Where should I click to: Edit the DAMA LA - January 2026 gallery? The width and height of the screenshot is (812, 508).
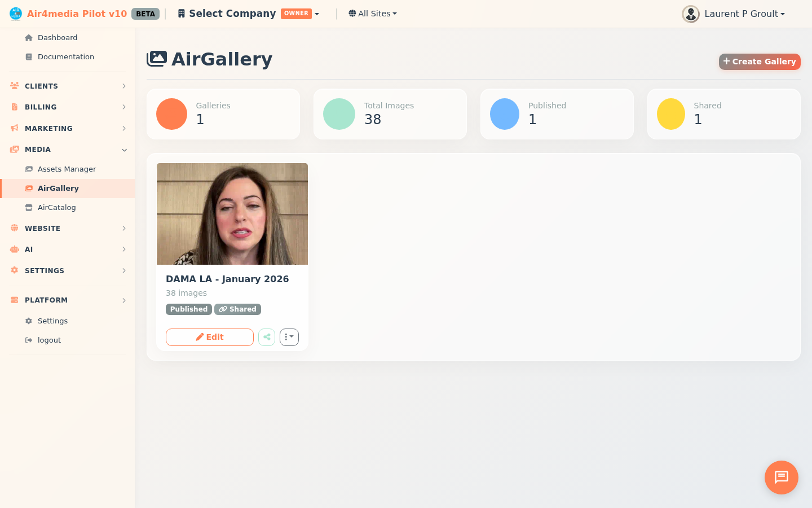point(209,337)
